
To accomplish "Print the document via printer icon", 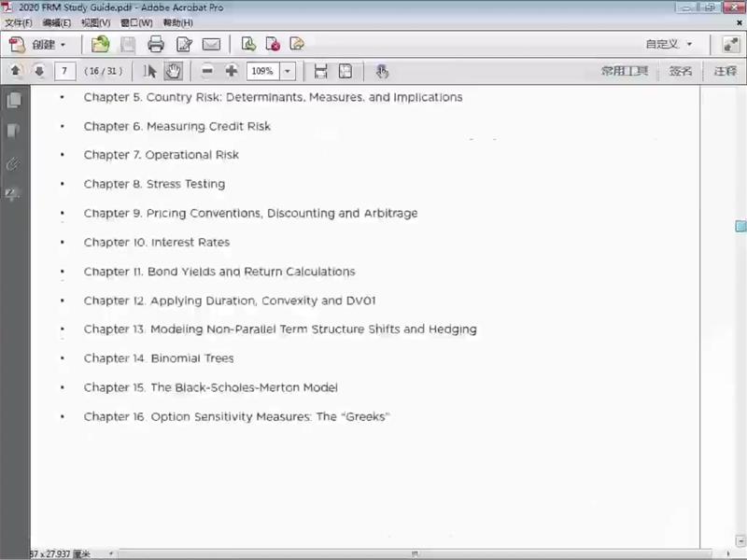I will tap(156, 44).
